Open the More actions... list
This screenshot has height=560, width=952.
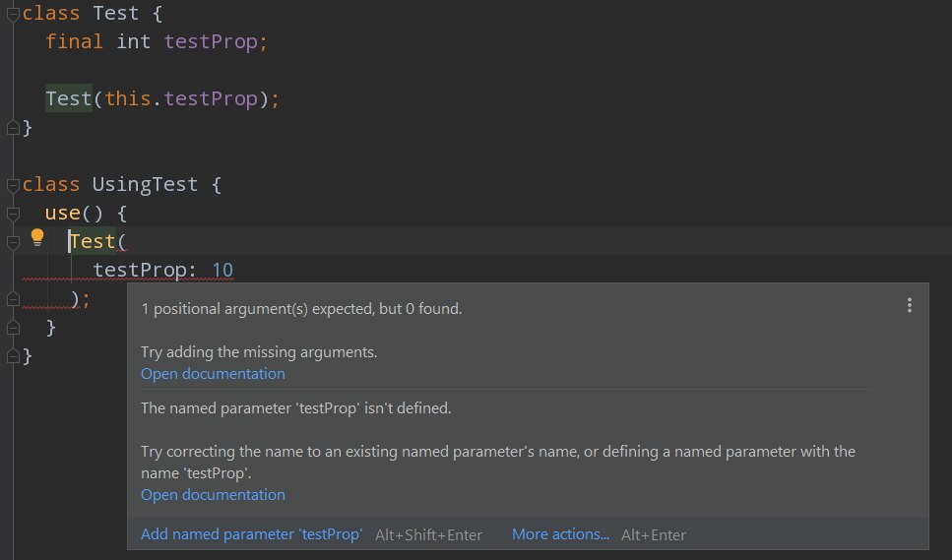point(560,534)
